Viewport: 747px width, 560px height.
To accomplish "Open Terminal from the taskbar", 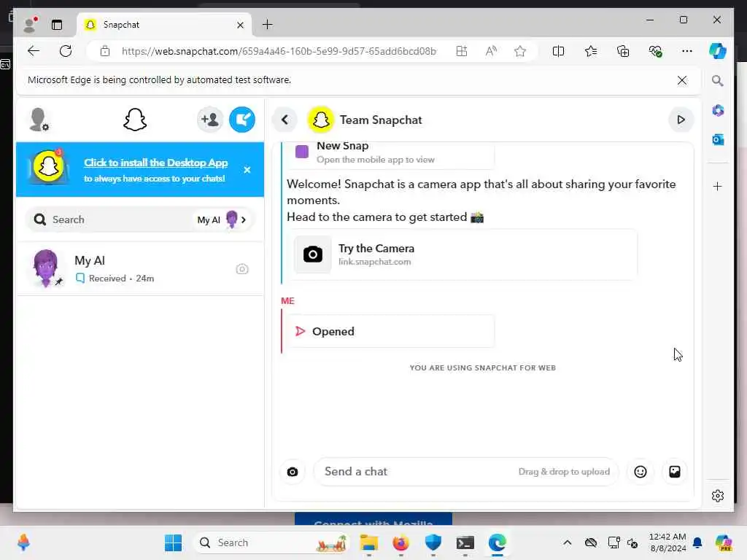I will [x=465, y=542].
